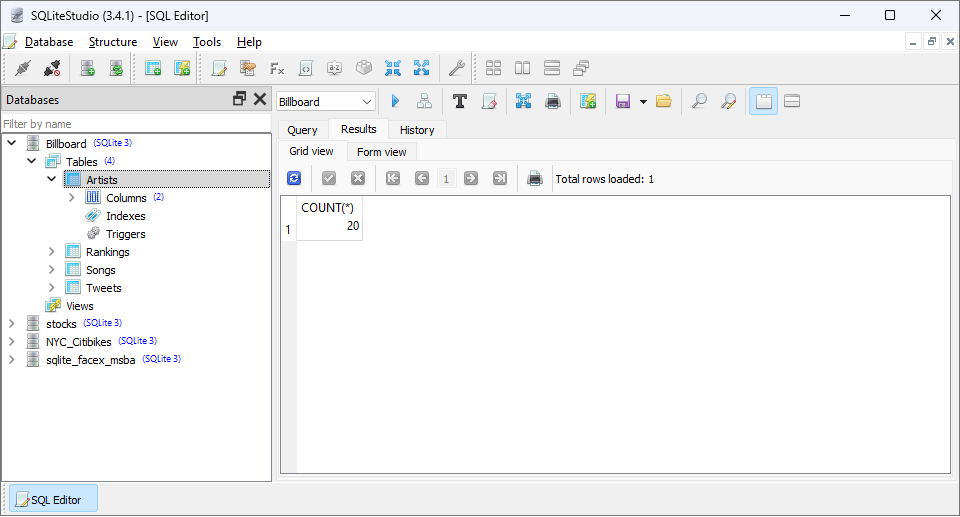Image resolution: width=960 pixels, height=517 pixels.
Task: Click the Add a database icon
Action: pos(88,68)
